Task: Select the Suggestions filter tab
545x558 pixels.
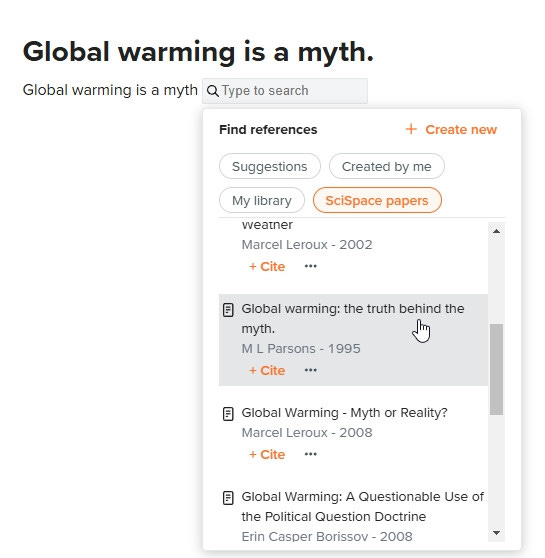Action: [x=269, y=166]
